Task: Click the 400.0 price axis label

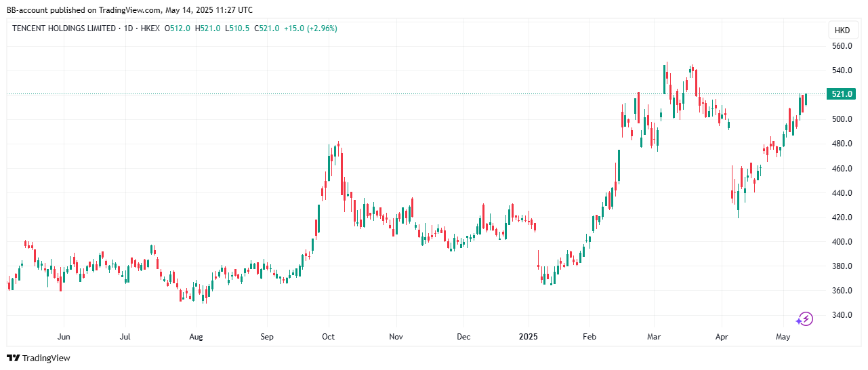Action: (842, 242)
